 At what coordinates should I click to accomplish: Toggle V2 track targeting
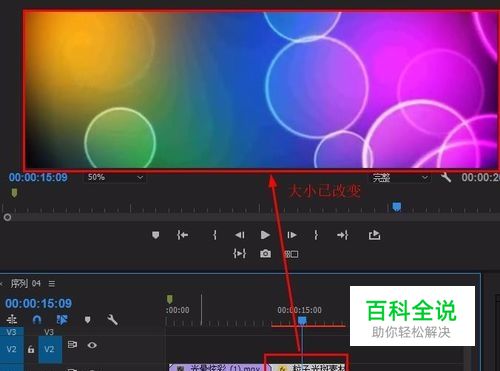coord(50,349)
